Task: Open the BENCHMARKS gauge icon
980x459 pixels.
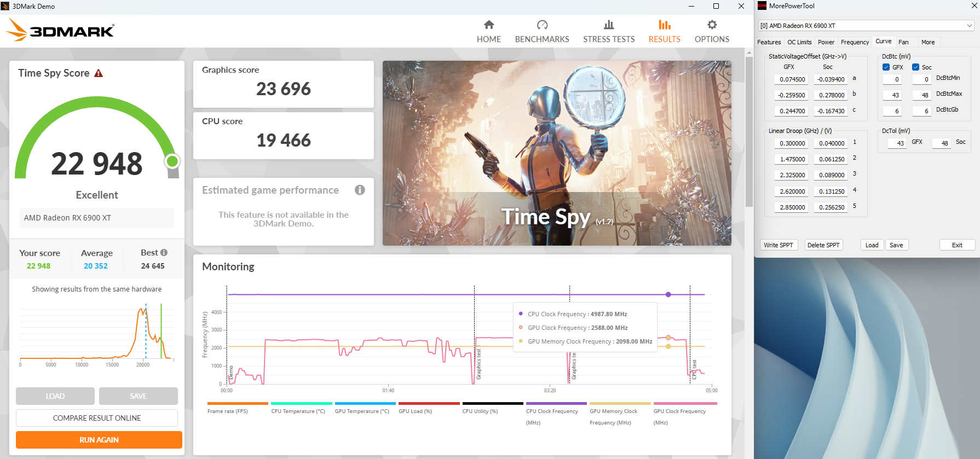Action: tap(542, 25)
